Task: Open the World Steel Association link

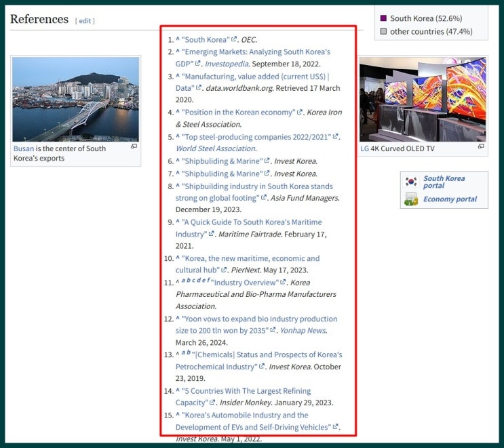Action: point(215,148)
